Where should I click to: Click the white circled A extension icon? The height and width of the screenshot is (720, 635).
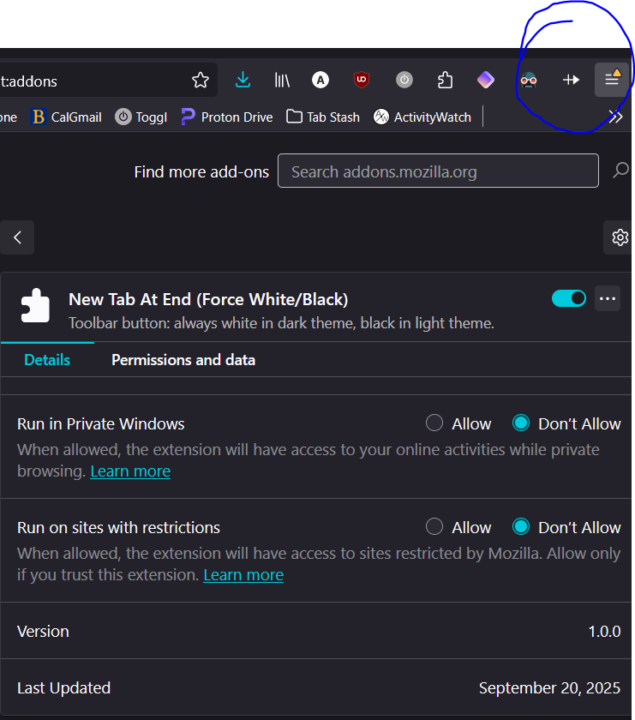320,80
